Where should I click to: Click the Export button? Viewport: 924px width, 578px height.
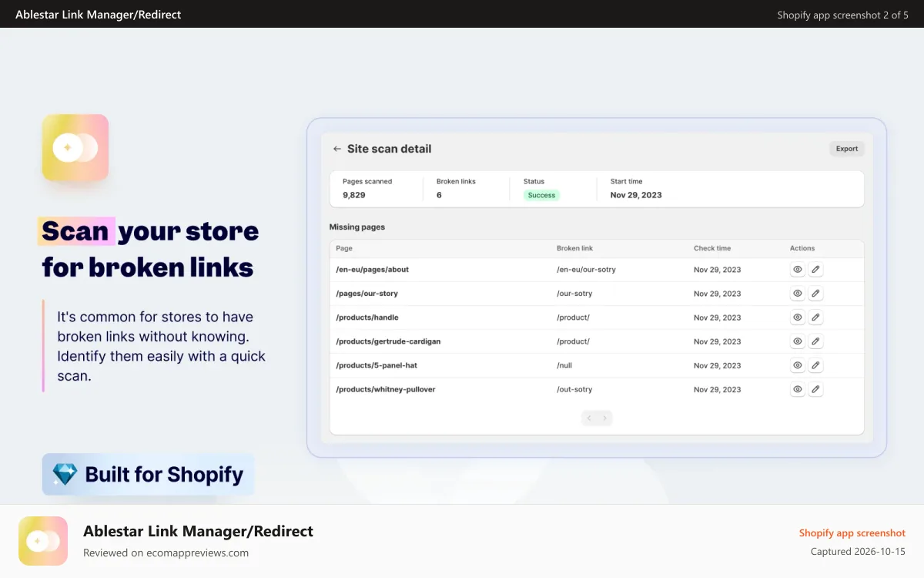click(847, 149)
